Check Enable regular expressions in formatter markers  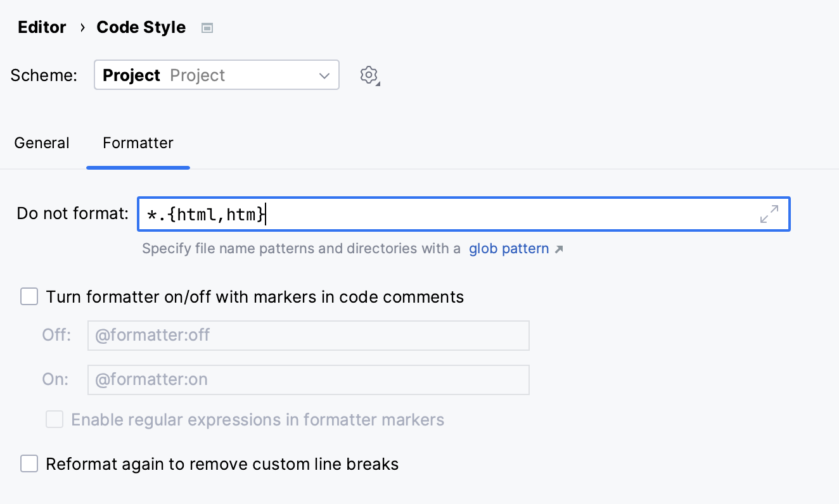click(x=54, y=419)
